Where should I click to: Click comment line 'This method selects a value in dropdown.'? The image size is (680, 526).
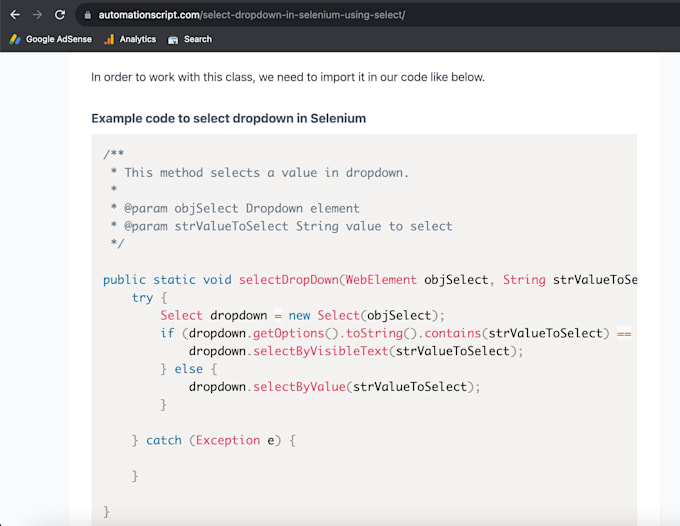266,173
